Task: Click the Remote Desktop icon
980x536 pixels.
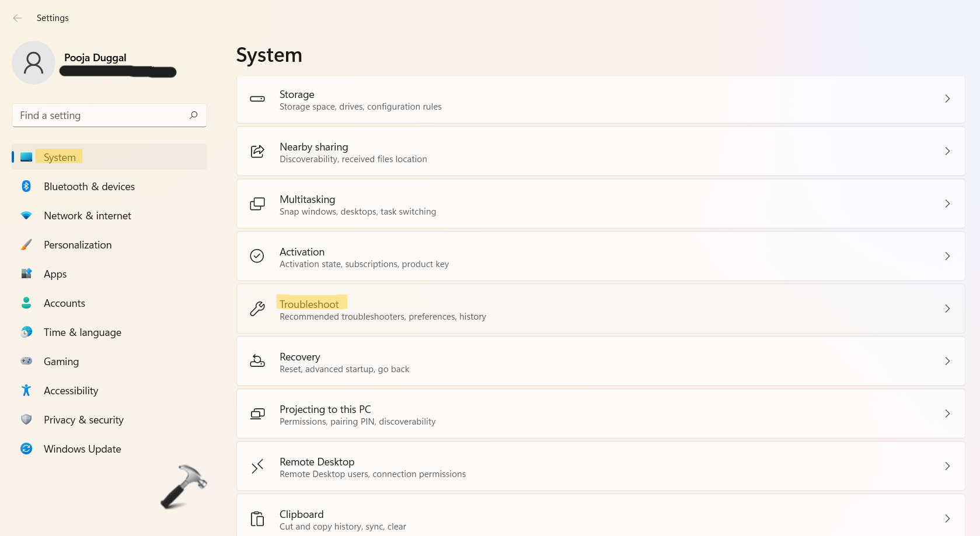Action: (x=257, y=466)
